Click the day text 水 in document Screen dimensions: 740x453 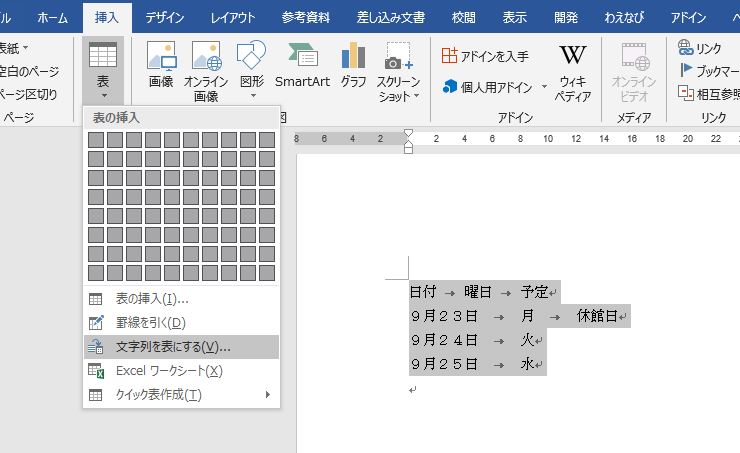527,364
